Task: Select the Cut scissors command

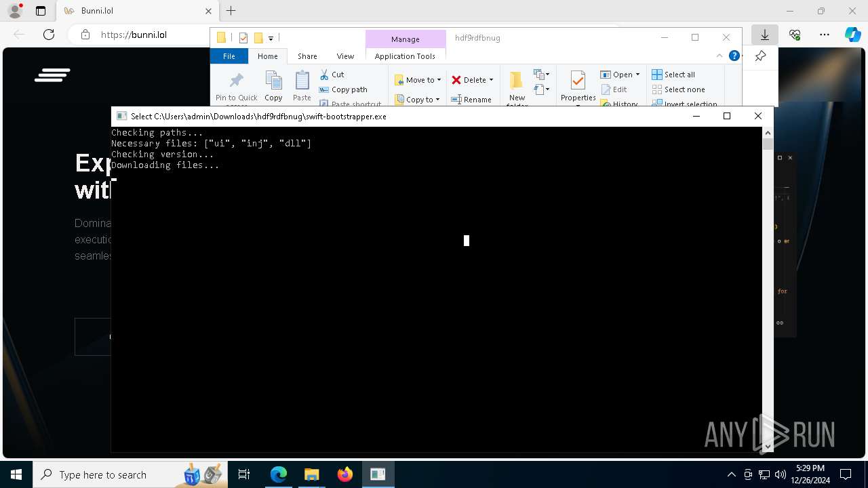Action: (332, 75)
